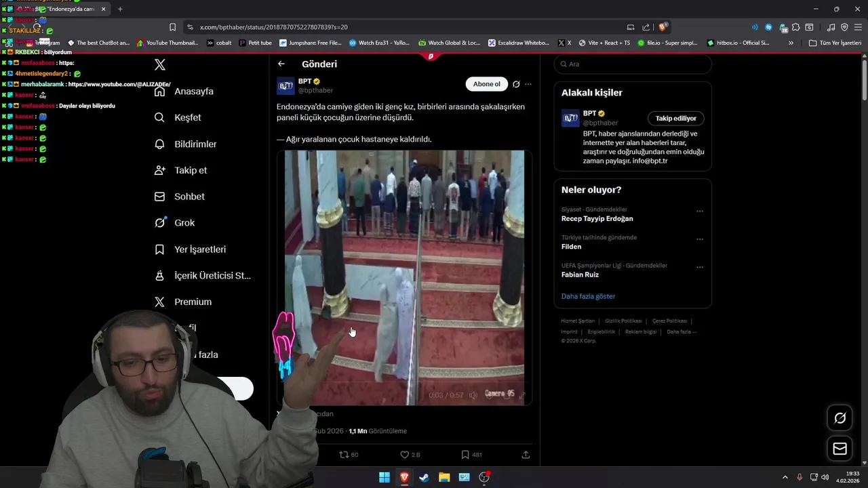Open Bildirimler notifications page

click(186, 144)
